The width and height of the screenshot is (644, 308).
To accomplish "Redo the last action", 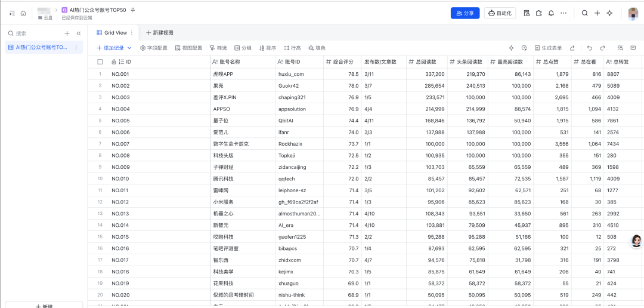I will click(x=602, y=48).
